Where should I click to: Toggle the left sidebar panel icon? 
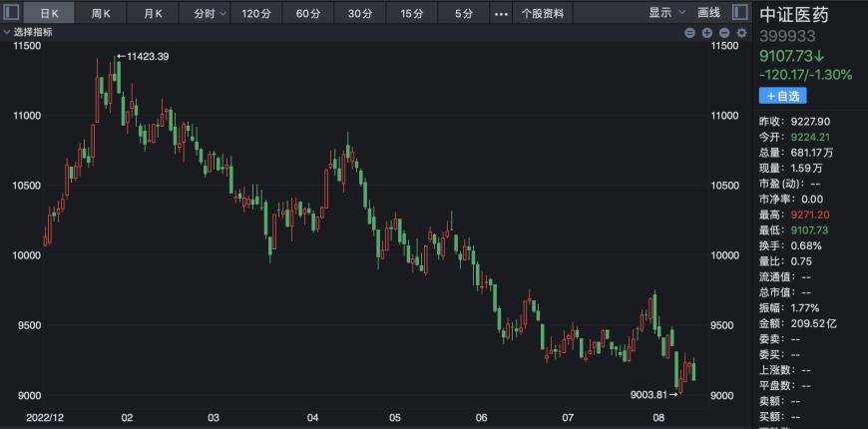click(x=11, y=13)
